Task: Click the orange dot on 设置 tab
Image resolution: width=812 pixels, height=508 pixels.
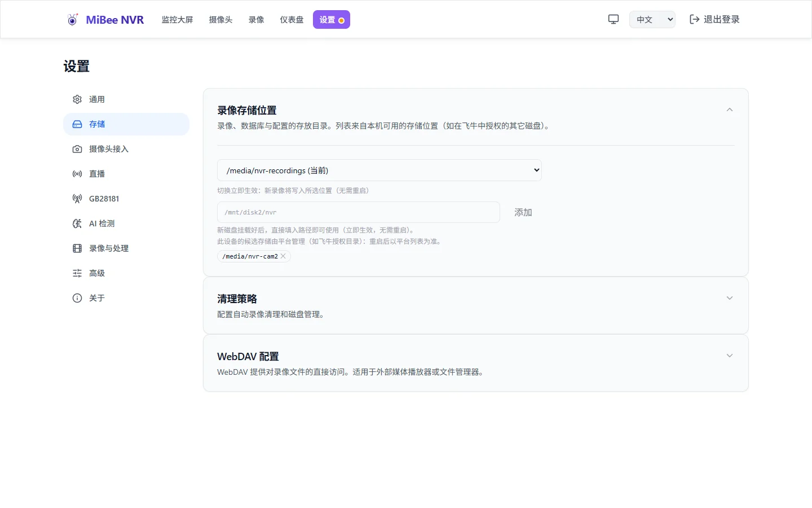Action: pos(341,20)
